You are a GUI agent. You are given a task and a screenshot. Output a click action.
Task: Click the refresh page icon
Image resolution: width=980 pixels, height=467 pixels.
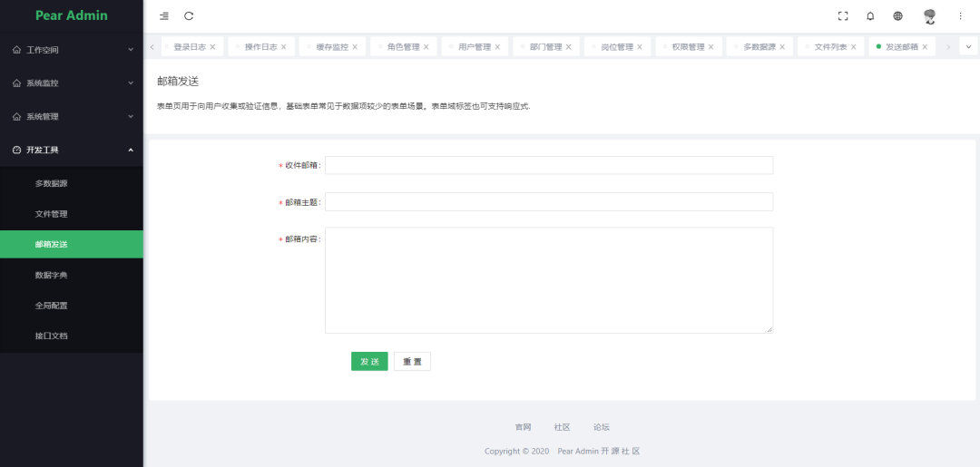(189, 16)
